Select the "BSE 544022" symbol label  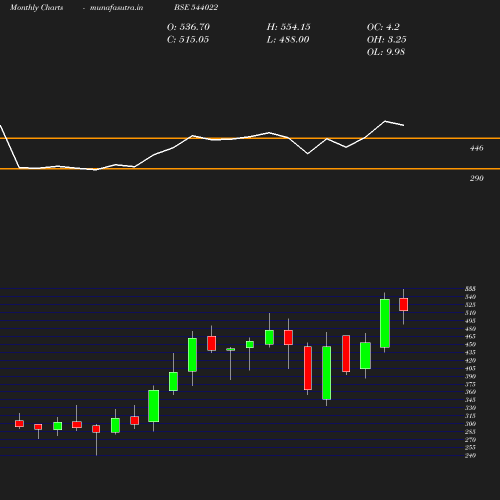pyautogui.click(x=196, y=7)
